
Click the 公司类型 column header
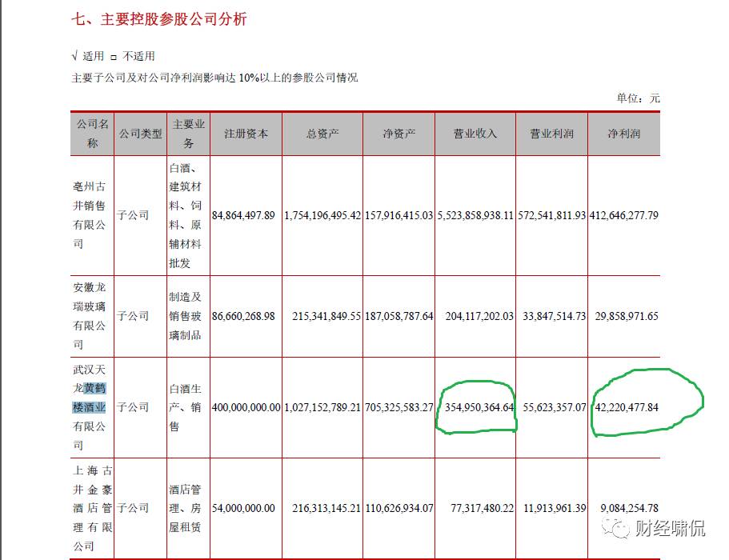[140, 134]
